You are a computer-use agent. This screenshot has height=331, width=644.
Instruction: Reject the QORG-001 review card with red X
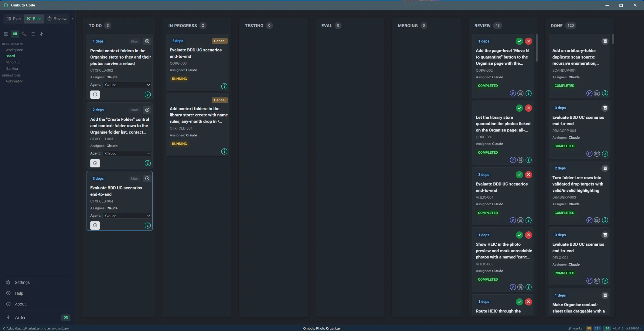coord(528,108)
